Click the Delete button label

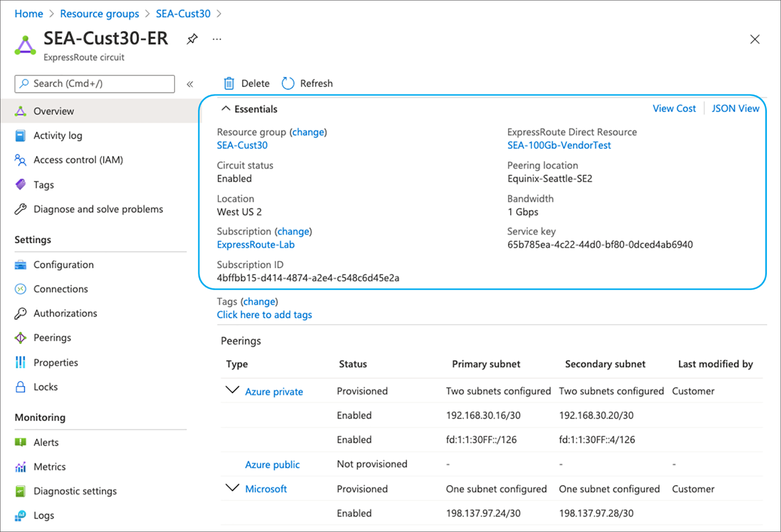(x=255, y=83)
